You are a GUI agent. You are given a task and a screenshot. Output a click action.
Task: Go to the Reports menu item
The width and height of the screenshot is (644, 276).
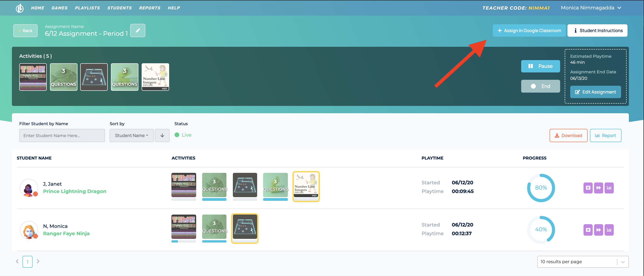149,8
